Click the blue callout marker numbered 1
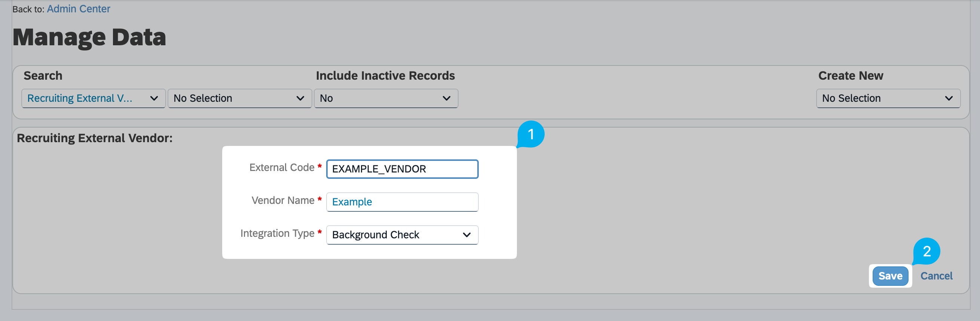 pyautogui.click(x=531, y=134)
